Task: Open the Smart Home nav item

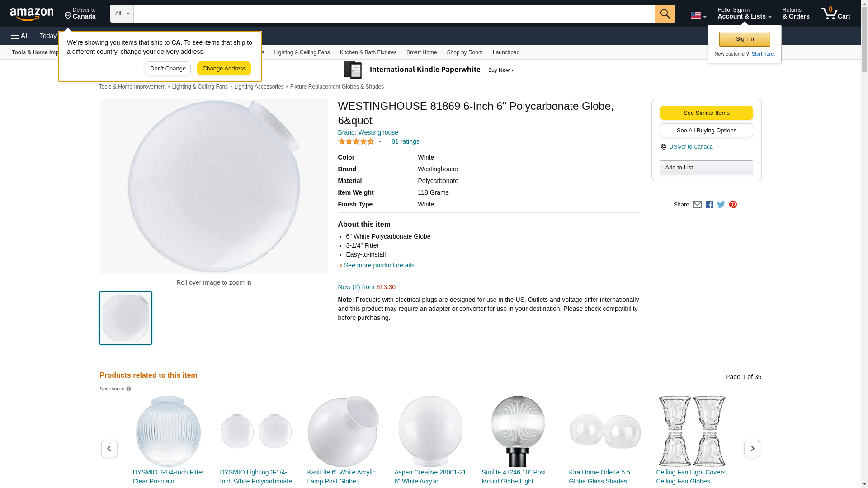Action: 421,52
